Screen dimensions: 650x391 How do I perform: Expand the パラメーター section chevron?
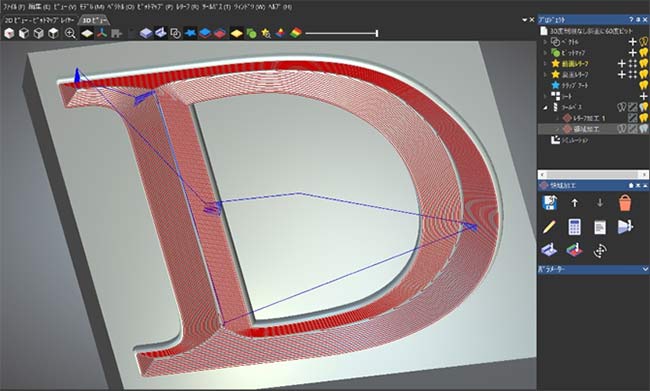[645, 269]
